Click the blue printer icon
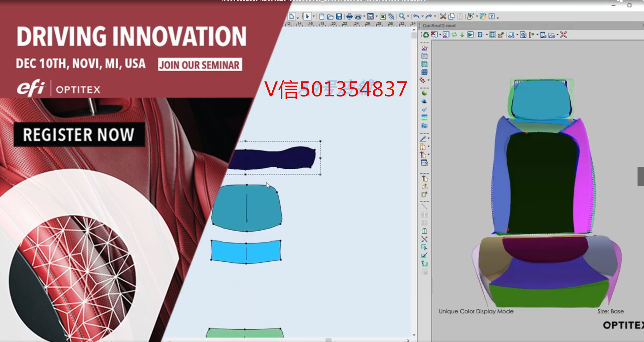This screenshot has height=342, width=644. pos(349,16)
